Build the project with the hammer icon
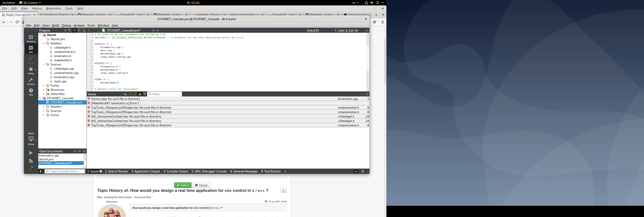 tap(31, 168)
